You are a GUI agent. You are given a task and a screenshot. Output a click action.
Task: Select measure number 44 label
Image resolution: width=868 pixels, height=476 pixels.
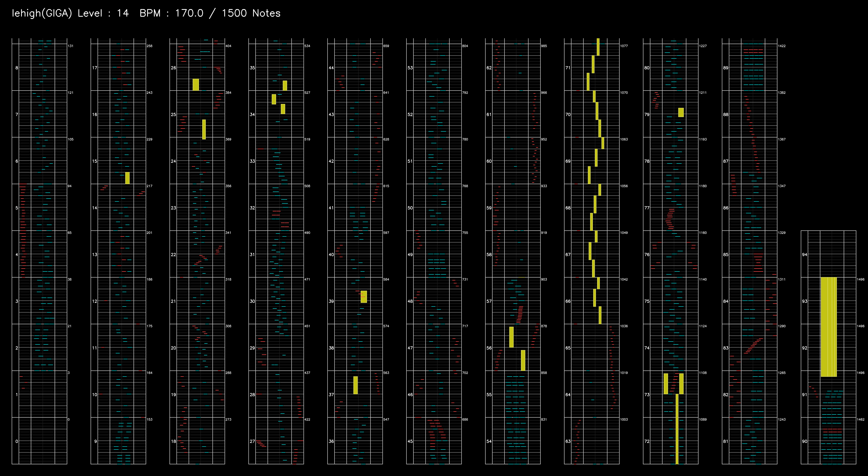click(331, 68)
